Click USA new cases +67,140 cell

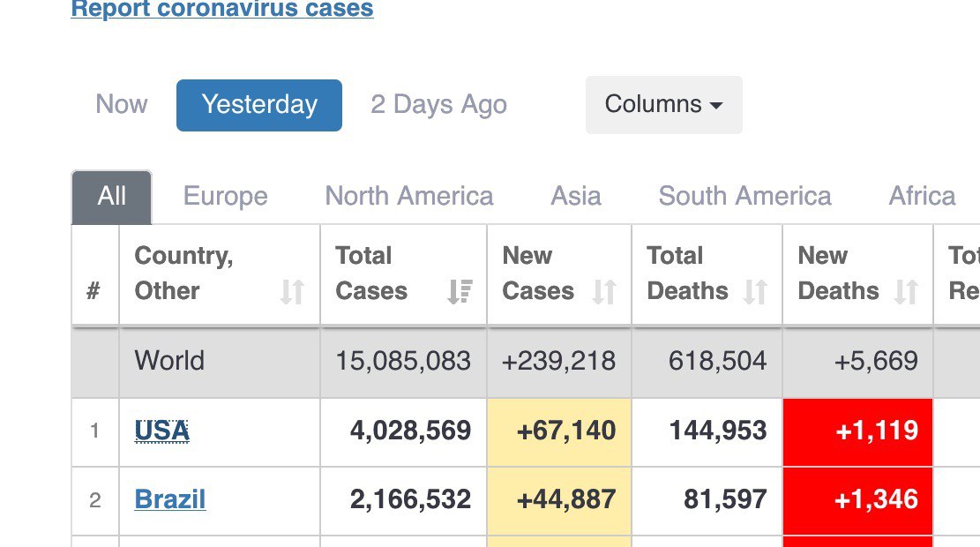coord(559,432)
